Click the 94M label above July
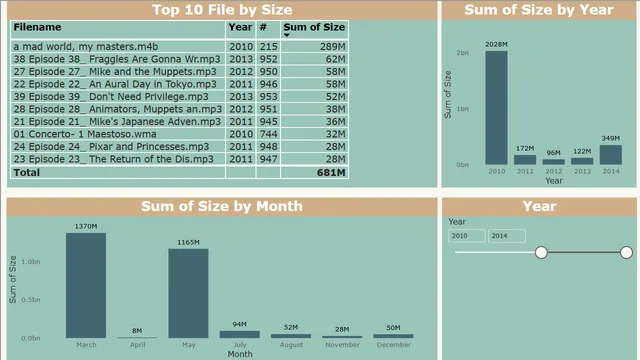This screenshot has height=360, width=640. (240, 324)
